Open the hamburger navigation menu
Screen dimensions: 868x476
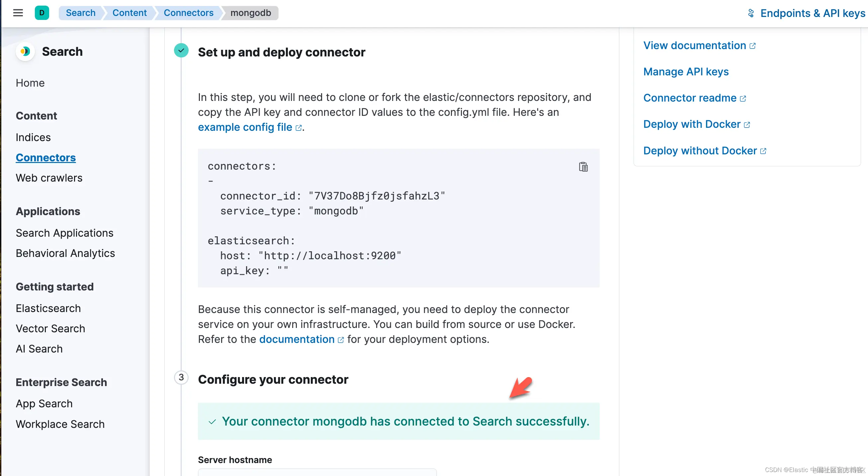pos(18,13)
